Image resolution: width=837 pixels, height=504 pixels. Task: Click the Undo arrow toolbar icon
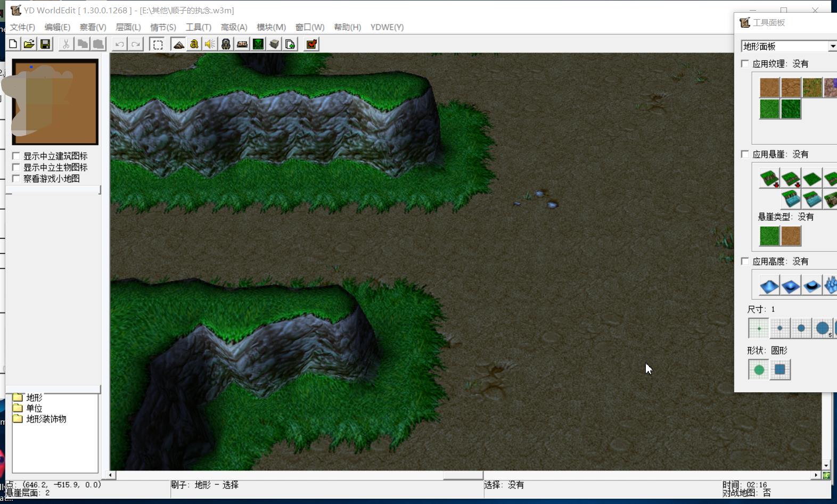[x=119, y=44]
